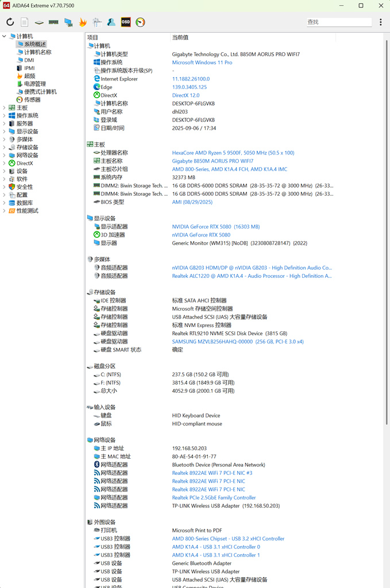Open the AMI (08/29/2025) BIOS link

(x=192, y=202)
